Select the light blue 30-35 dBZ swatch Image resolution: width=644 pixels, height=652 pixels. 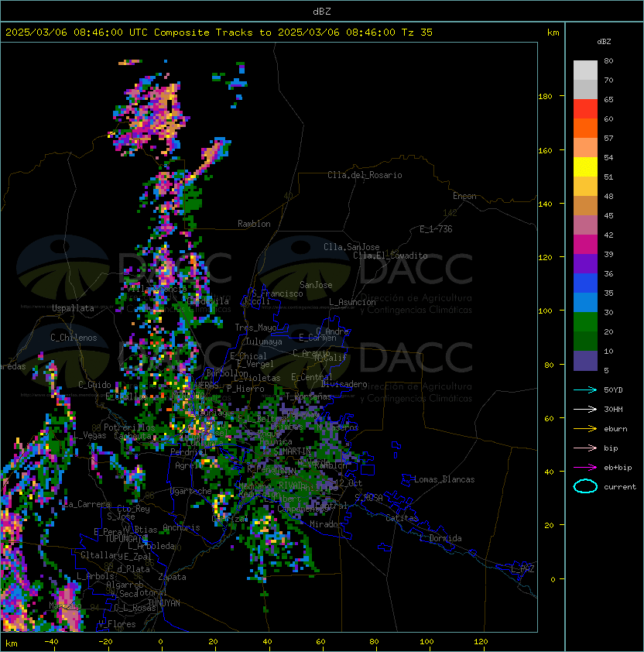[x=585, y=302]
